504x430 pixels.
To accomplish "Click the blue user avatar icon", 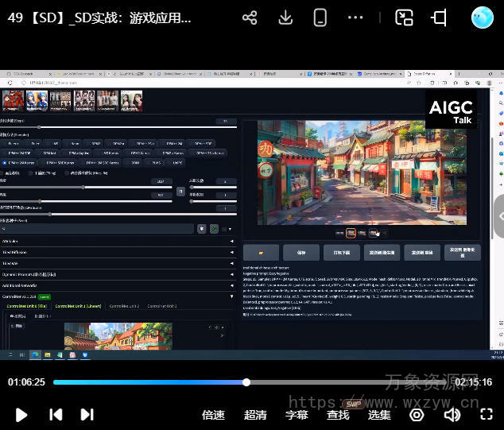I will tap(482, 17).
